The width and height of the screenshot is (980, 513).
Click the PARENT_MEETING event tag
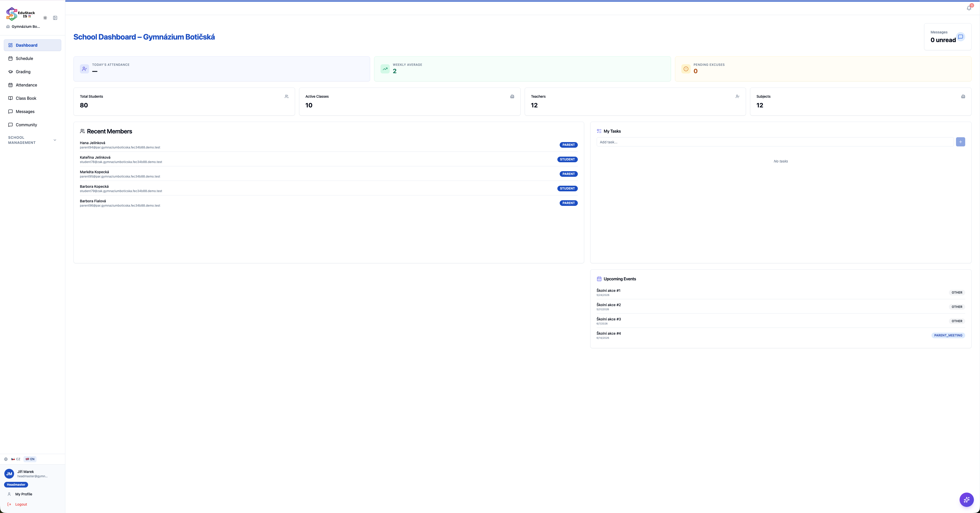[x=948, y=335]
